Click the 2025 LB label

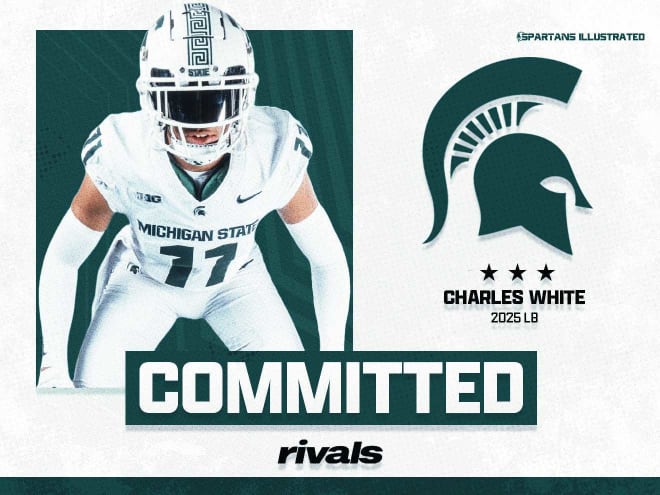[514, 319]
